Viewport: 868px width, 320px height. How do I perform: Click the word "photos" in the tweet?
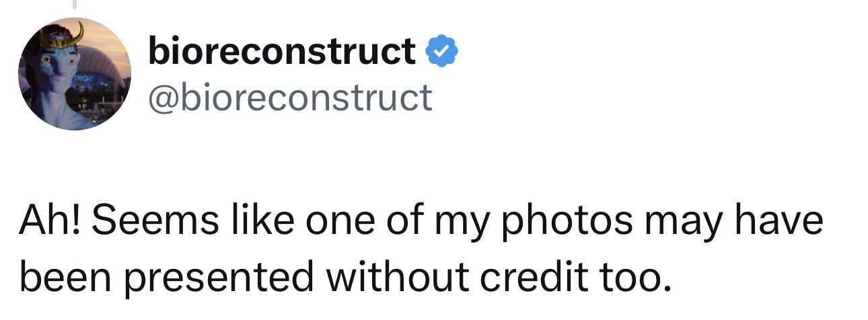point(567,223)
